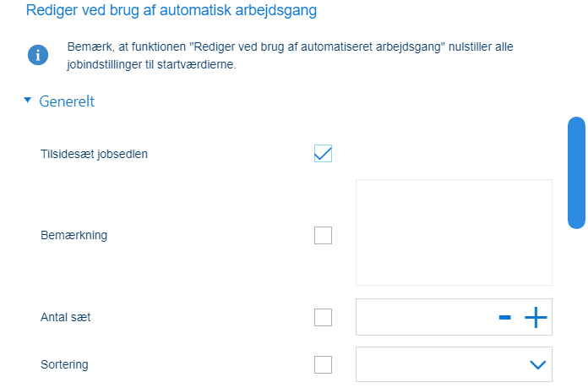Increase Antal sæt with the plus icon
The image size is (588, 388).
[536, 318]
